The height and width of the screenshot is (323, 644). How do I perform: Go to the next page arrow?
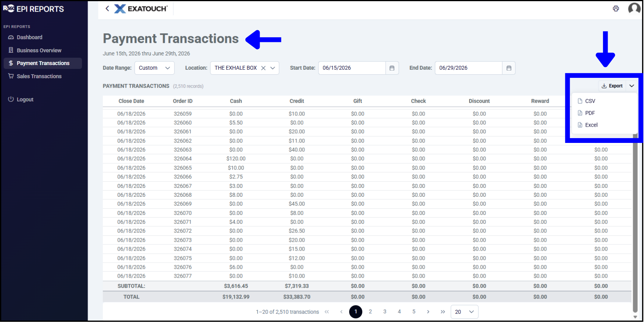[x=428, y=312]
